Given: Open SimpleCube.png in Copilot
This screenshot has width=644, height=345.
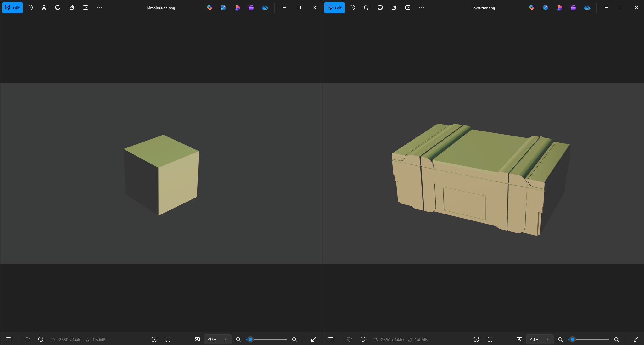Looking at the screenshot, I should click(x=209, y=8).
